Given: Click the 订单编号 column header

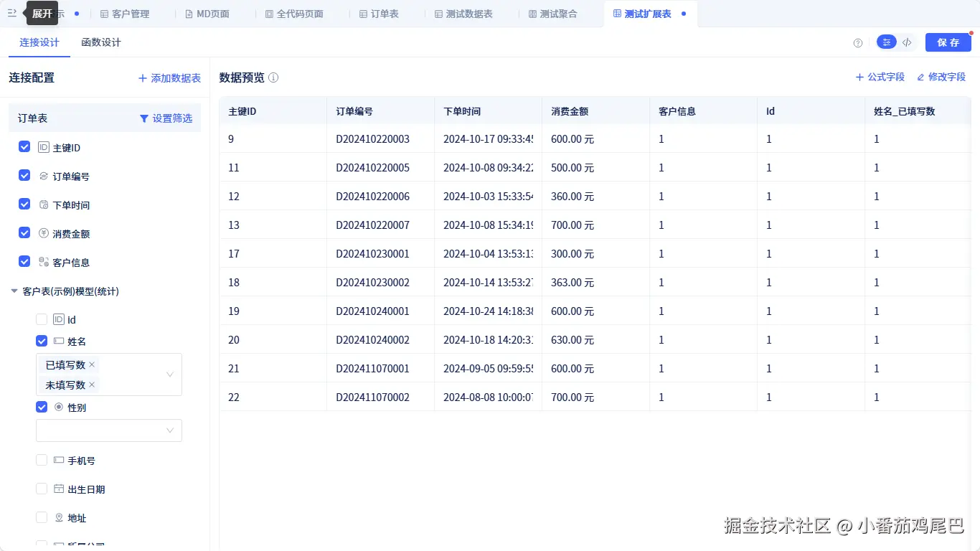Looking at the screenshot, I should 380,111.
